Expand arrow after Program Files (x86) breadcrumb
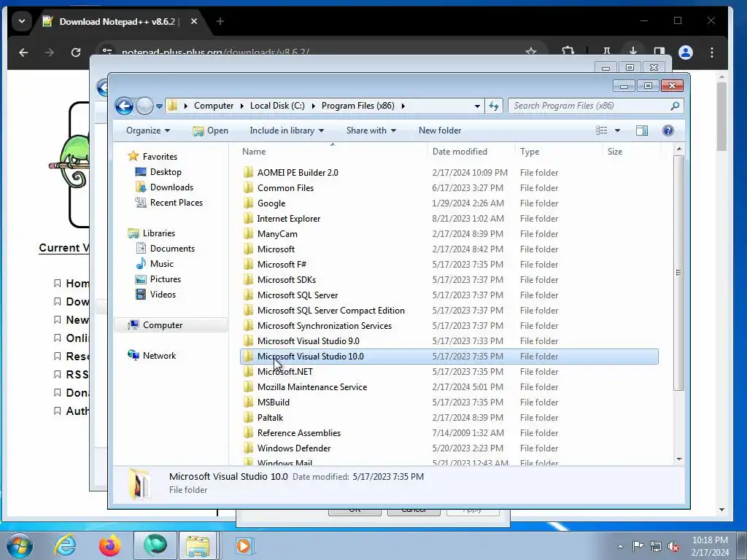The image size is (747, 560). coord(403,106)
